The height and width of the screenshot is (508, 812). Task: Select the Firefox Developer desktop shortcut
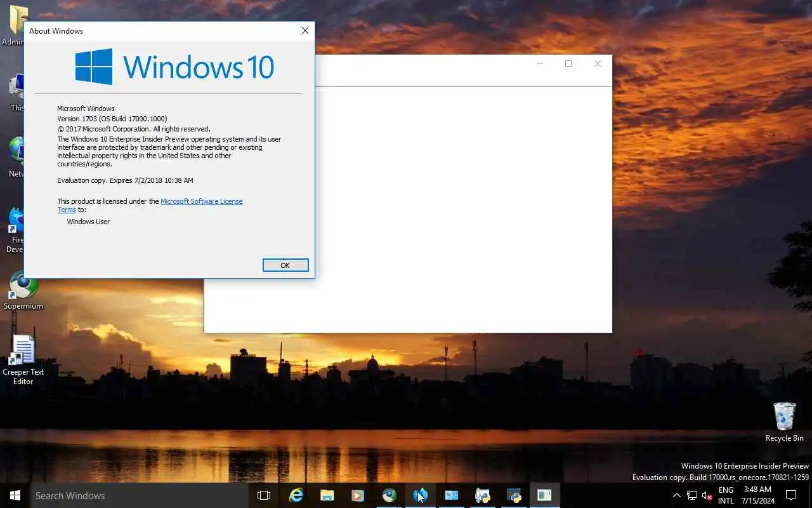click(x=16, y=230)
